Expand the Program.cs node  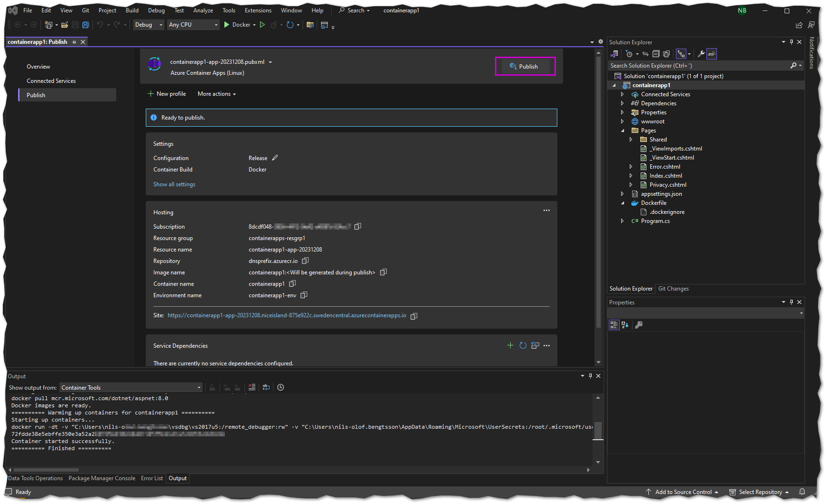tap(622, 221)
